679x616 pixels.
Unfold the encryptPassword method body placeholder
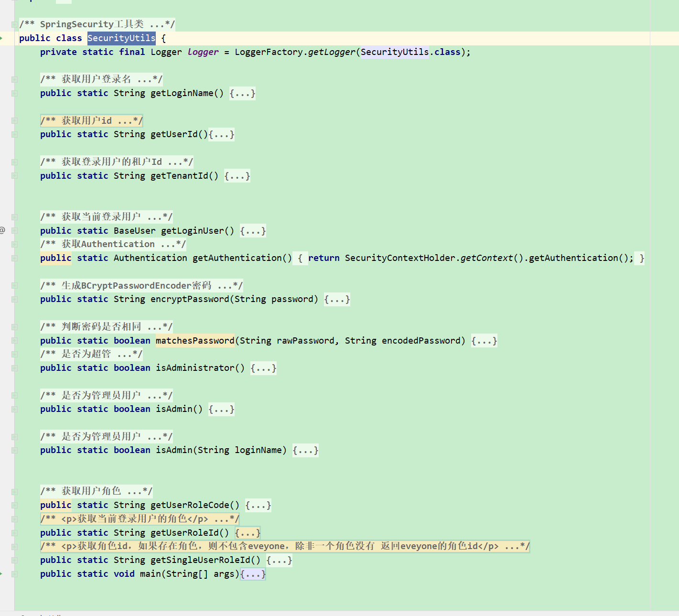[337, 299]
